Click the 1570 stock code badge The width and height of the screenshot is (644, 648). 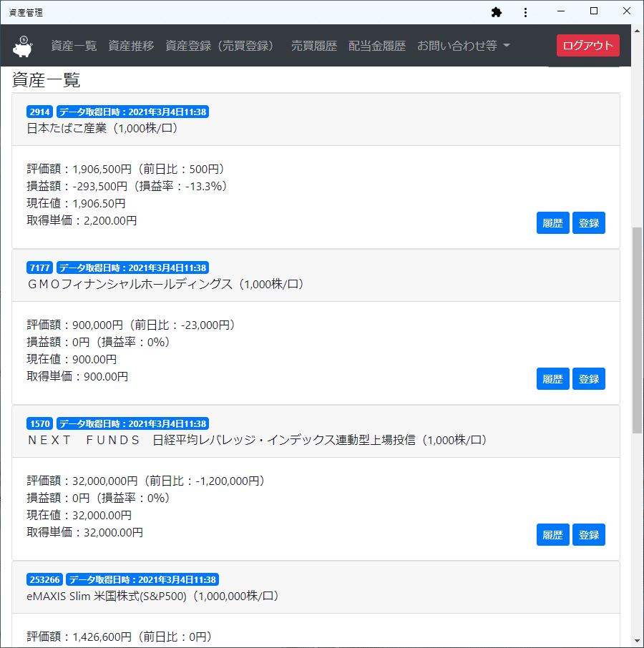39,423
